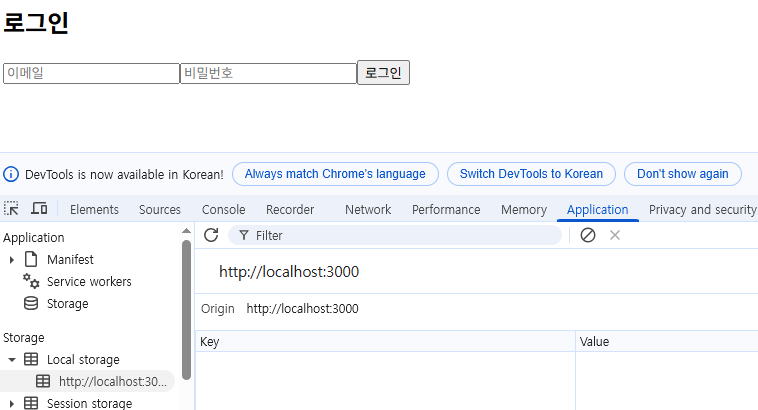758x410 pixels.
Task: Click the Application section heading in sidebar
Action: point(33,237)
